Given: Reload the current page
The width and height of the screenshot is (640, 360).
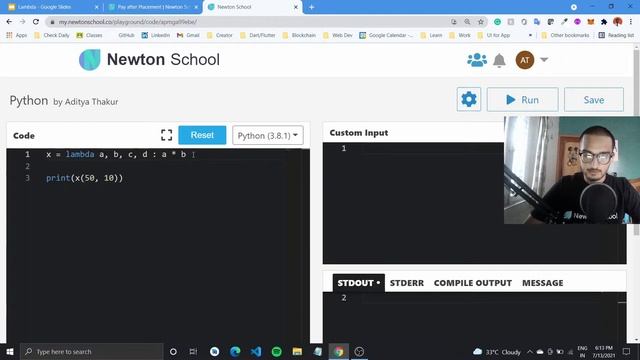Looking at the screenshot, I should [36, 22].
